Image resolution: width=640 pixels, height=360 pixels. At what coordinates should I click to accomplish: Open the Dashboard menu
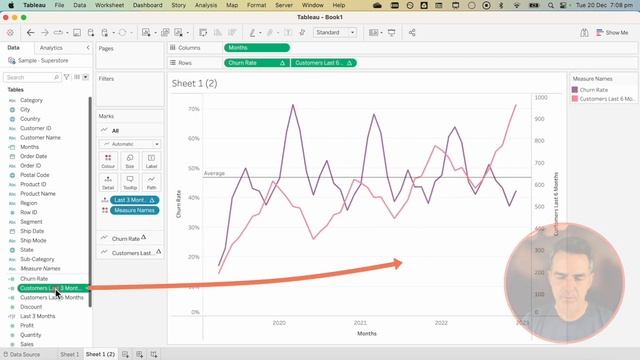147,5
